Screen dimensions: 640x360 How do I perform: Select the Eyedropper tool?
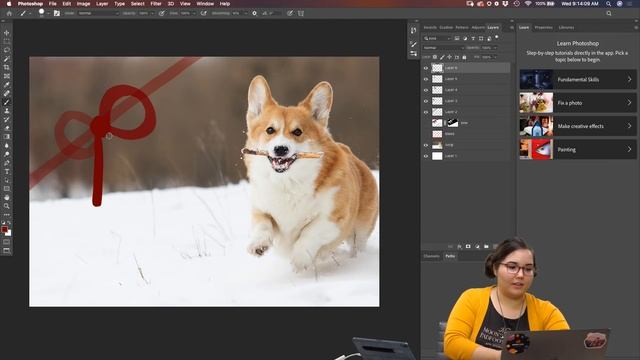pos(7,84)
